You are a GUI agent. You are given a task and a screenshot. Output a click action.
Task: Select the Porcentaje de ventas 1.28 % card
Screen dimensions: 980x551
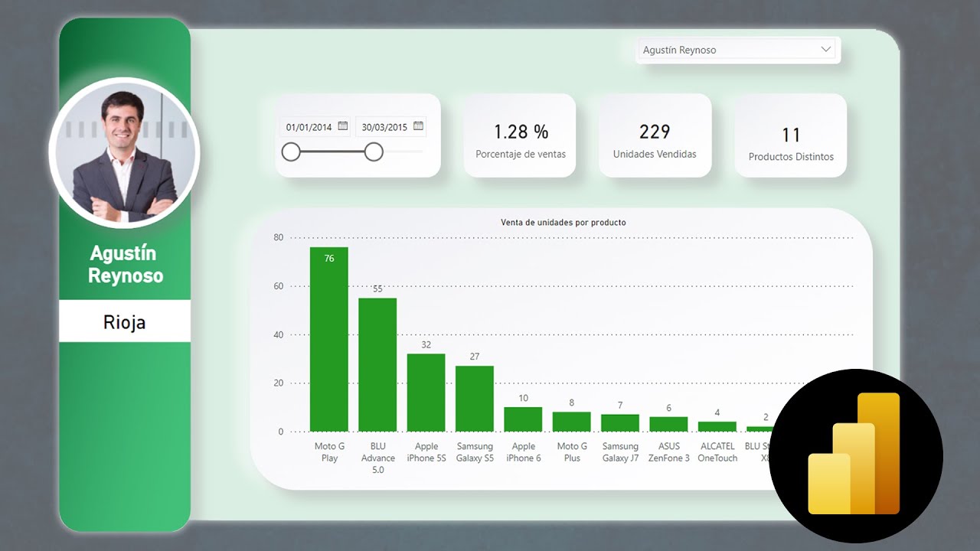point(520,135)
